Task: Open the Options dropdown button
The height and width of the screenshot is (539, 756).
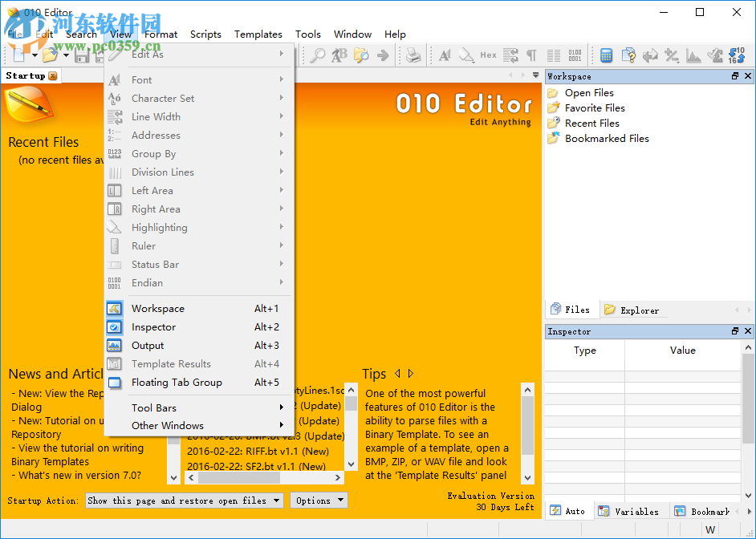Action: tap(319, 500)
